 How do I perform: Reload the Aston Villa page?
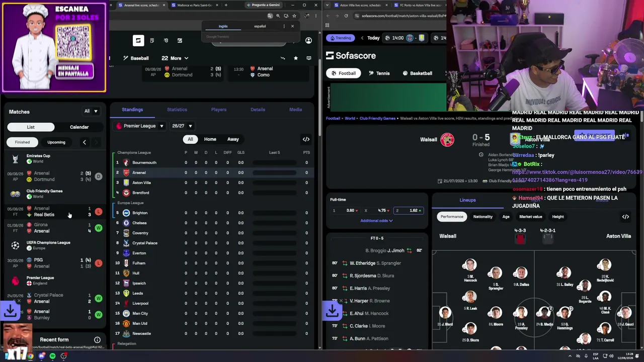click(x=346, y=16)
